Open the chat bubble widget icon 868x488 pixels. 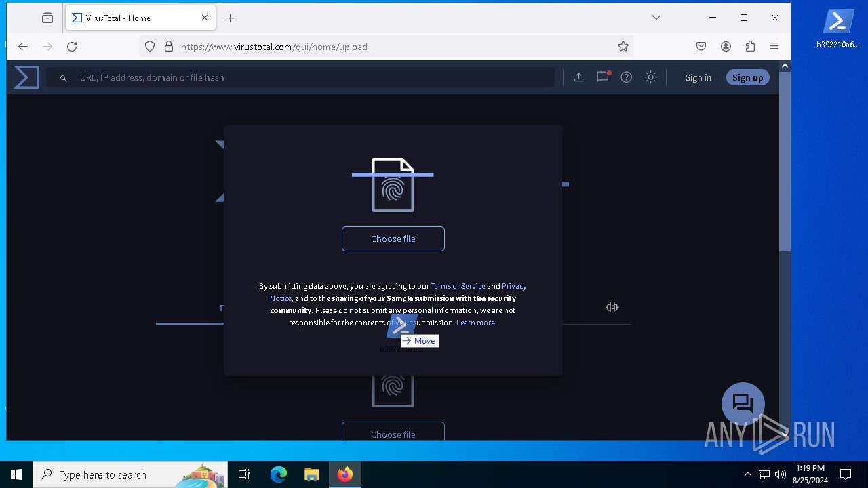tap(743, 404)
